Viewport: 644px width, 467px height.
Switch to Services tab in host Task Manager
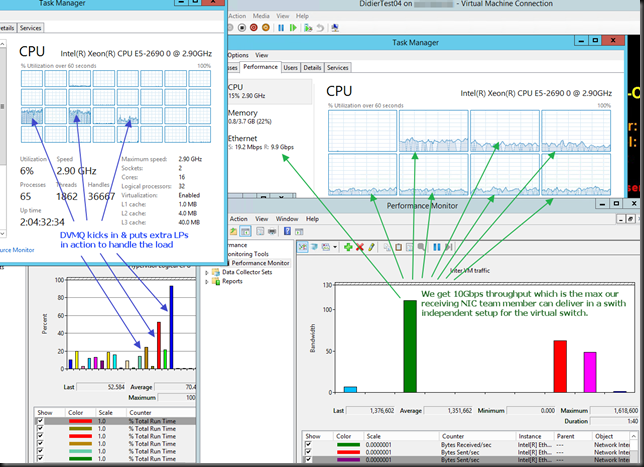(x=30, y=28)
